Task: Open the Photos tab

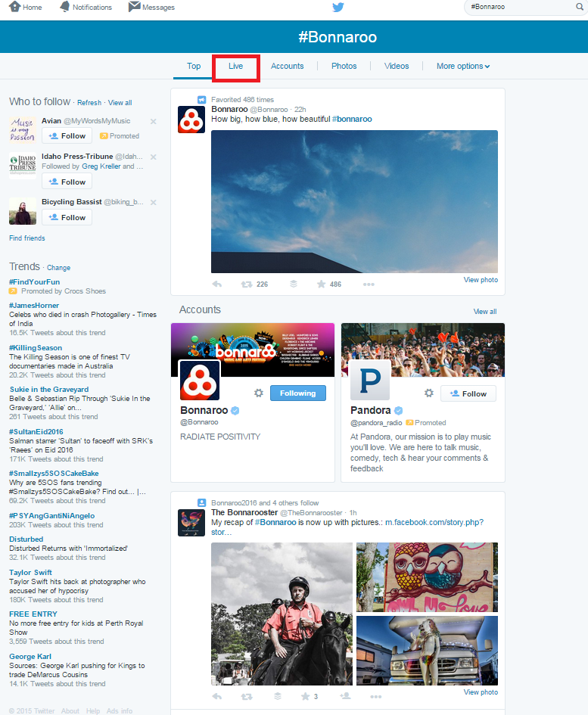Action: click(344, 66)
